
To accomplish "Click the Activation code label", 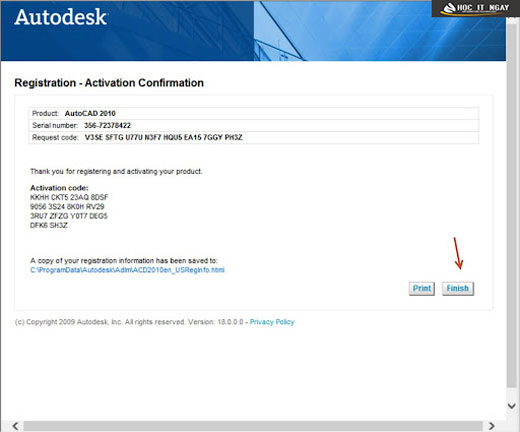I will click(x=59, y=188).
